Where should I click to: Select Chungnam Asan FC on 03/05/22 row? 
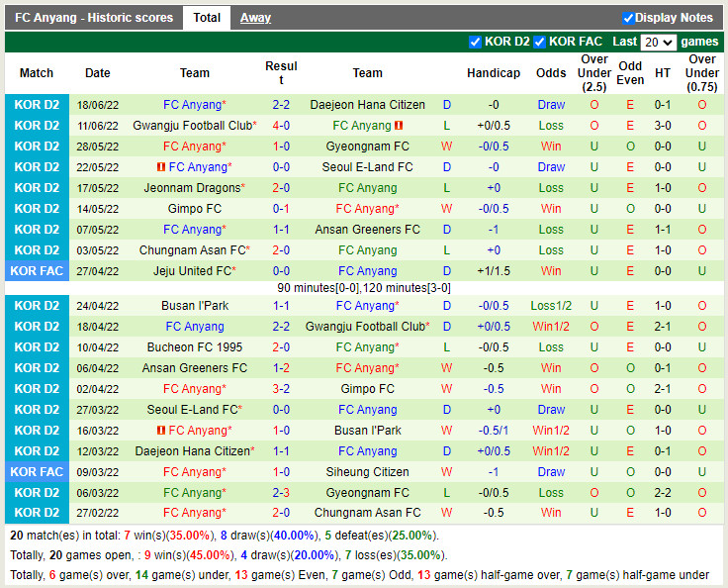click(x=192, y=250)
